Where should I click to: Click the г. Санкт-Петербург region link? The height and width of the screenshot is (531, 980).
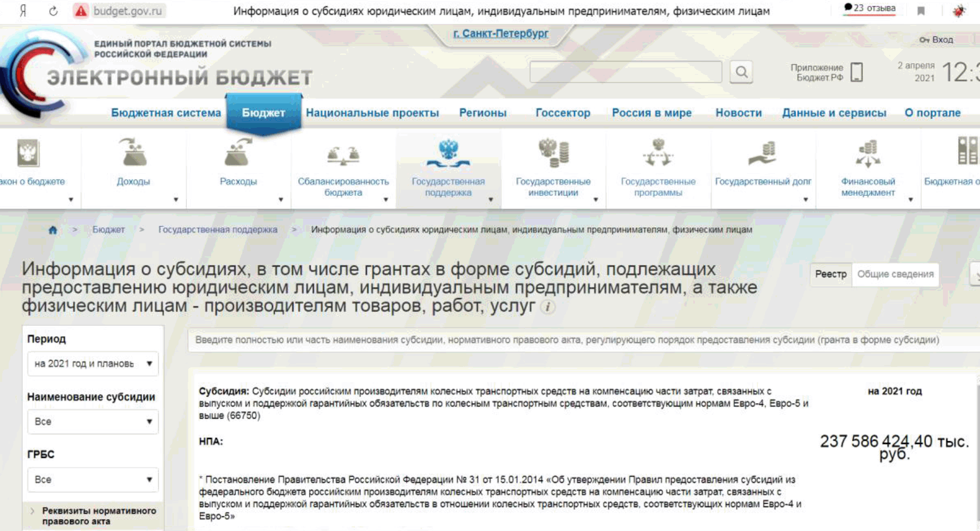point(501,33)
